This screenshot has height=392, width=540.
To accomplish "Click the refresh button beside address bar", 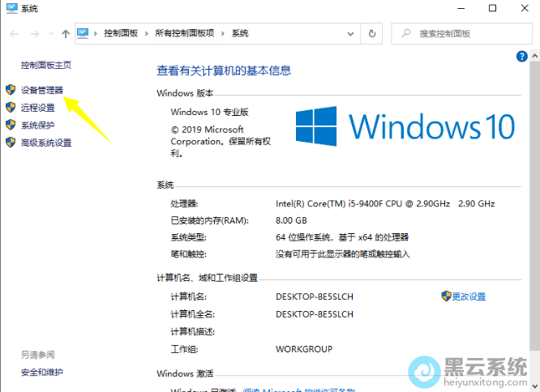I will click(x=372, y=34).
